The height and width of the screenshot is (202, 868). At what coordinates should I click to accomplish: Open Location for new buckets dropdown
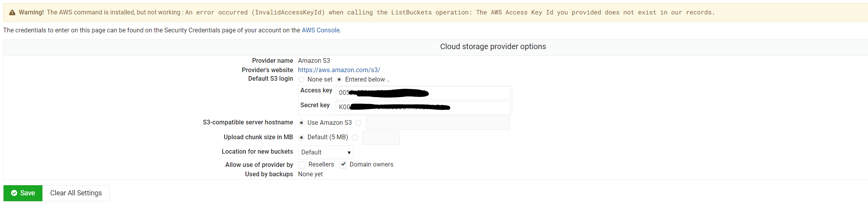pos(326,152)
